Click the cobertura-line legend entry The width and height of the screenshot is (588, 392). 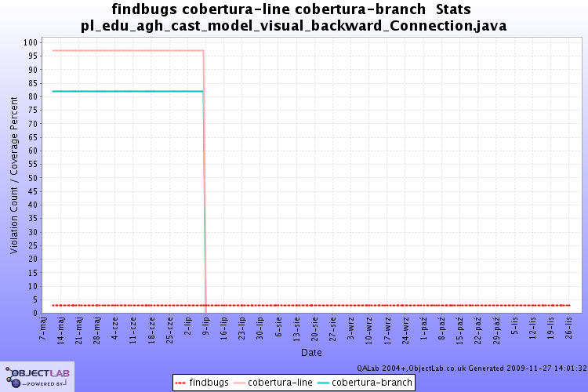(x=273, y=383)
